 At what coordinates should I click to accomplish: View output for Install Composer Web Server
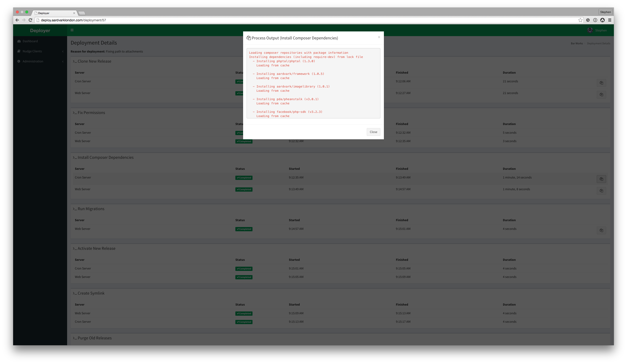point(601,191)
